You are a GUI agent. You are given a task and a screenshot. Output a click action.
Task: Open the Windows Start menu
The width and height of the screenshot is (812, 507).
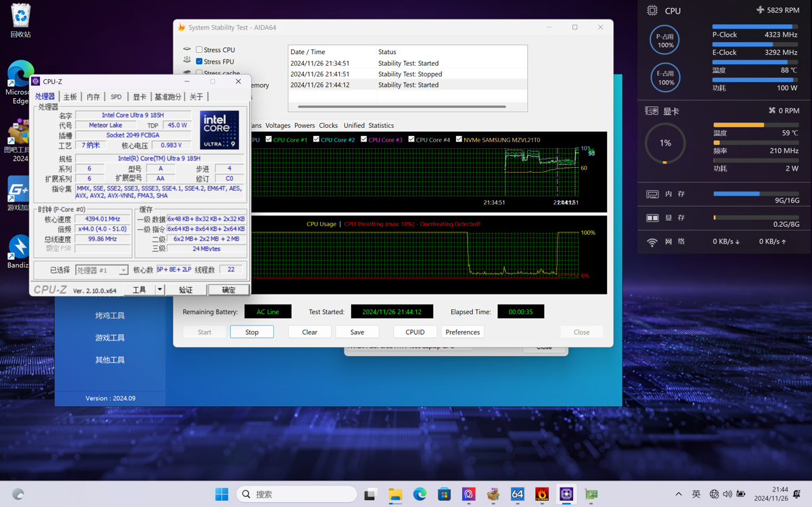222,494
